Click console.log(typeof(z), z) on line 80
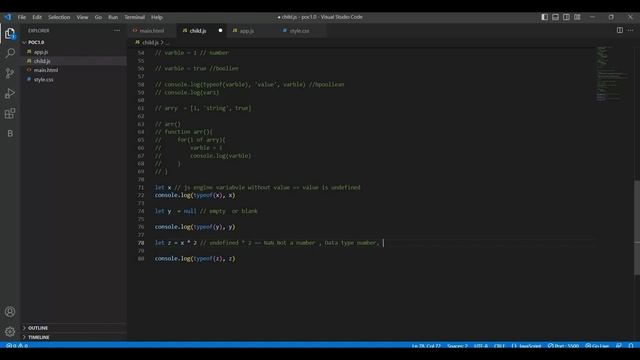The height and width of the screenshot is (360, 640). pos(195,259)
